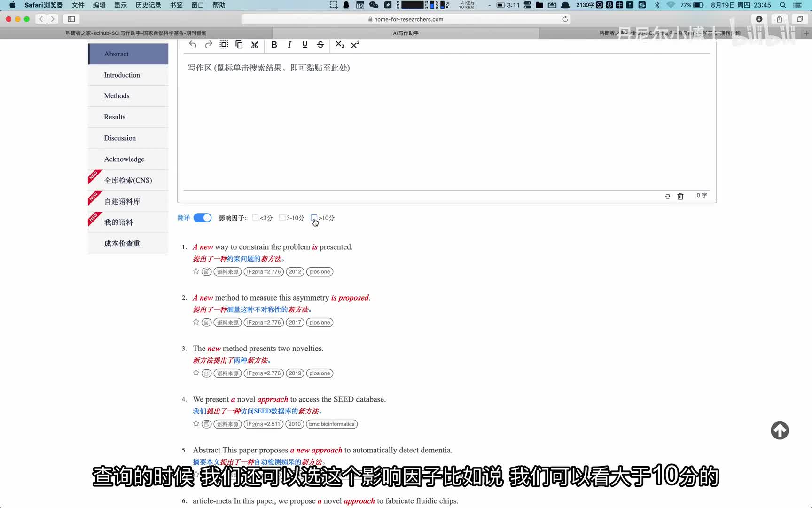Screen dimensions: 812x508
Task: Check the <3分 impact factor checkbox
Action: tap(255, 218)
